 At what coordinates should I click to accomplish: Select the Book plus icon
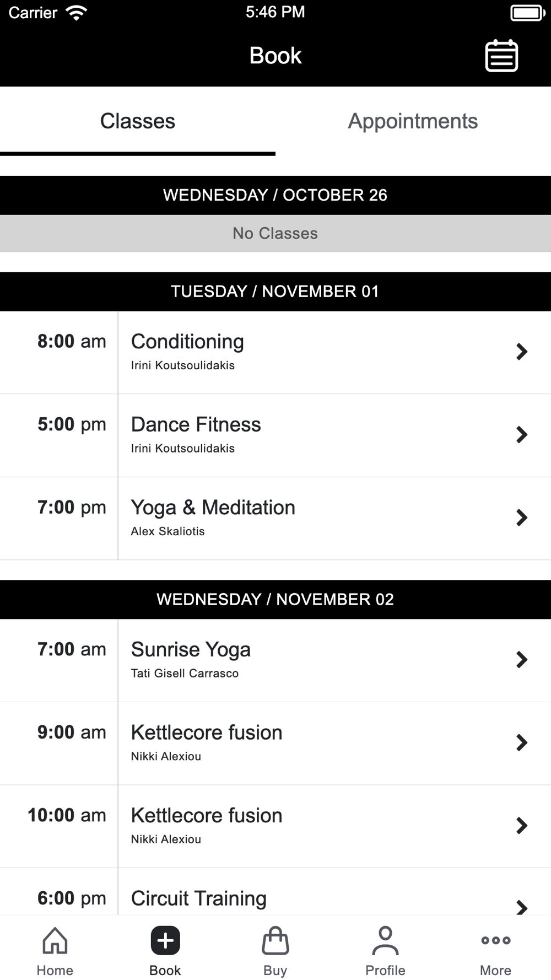tap(165, 940)
